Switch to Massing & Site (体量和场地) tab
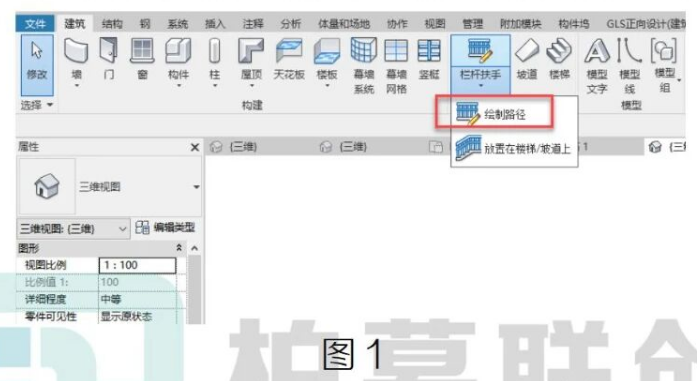This screenshot has width=697, height=381. click(344, 23)
